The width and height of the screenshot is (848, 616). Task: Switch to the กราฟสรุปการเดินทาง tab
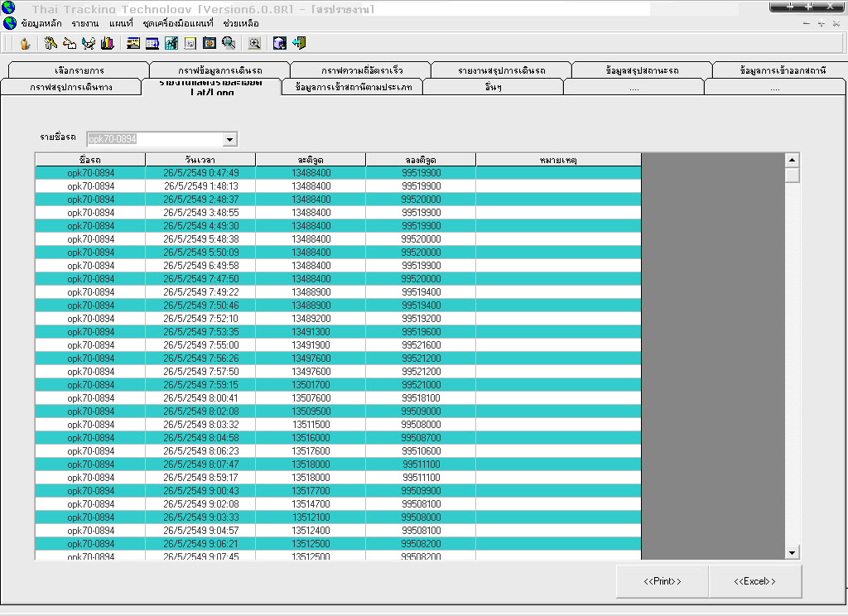71,87
